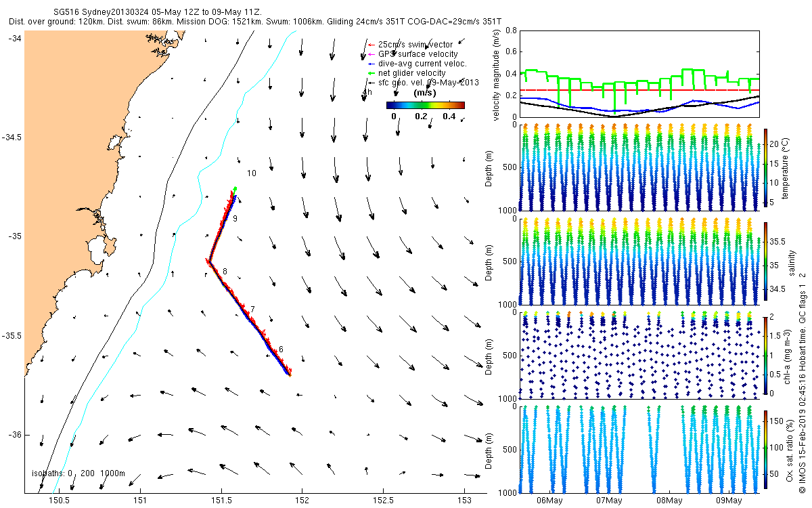The image size is (812, 508).
Task: Click the salinity color bar
Action: click(x=765, y=261)
